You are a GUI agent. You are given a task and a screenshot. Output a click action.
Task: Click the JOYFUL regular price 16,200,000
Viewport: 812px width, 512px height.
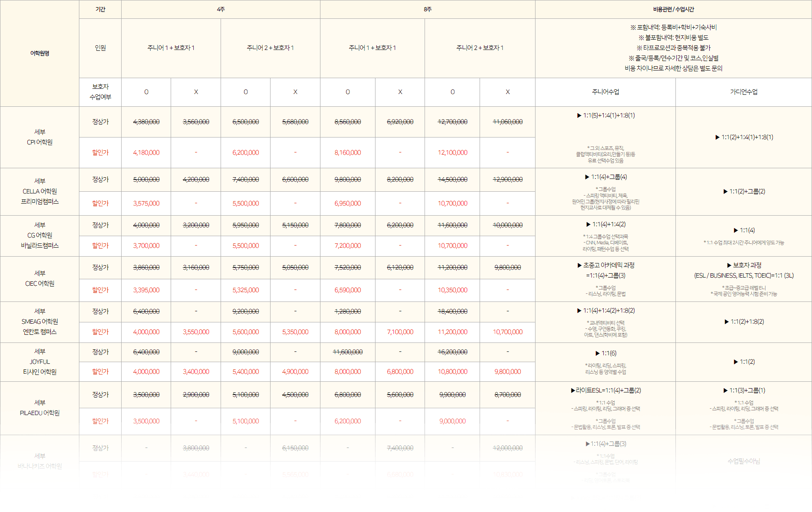(453, 352)
